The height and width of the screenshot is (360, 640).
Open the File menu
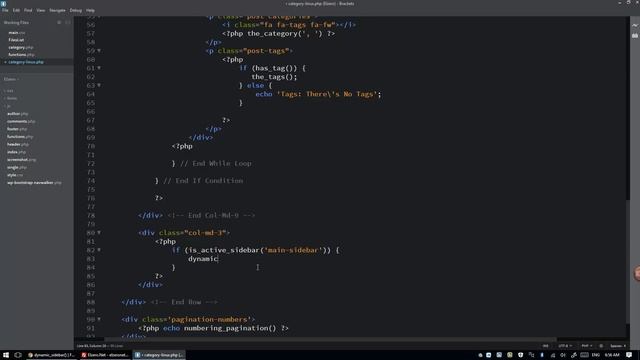coord(5,10)
